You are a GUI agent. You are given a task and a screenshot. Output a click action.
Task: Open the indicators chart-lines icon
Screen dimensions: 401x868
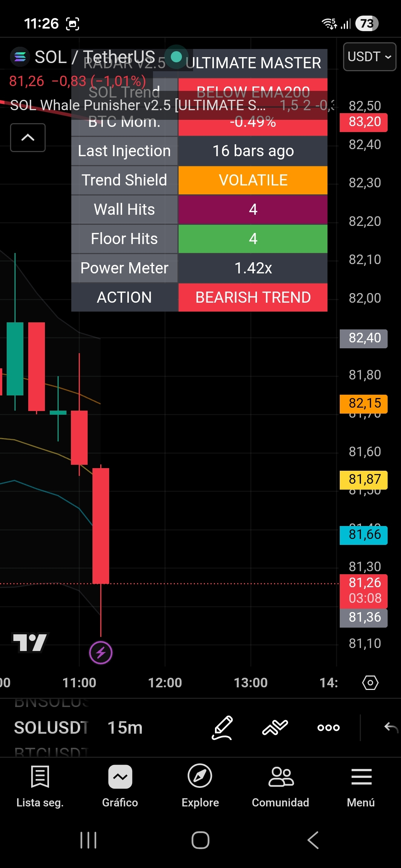pyautogui.click(x=275, y=727)
